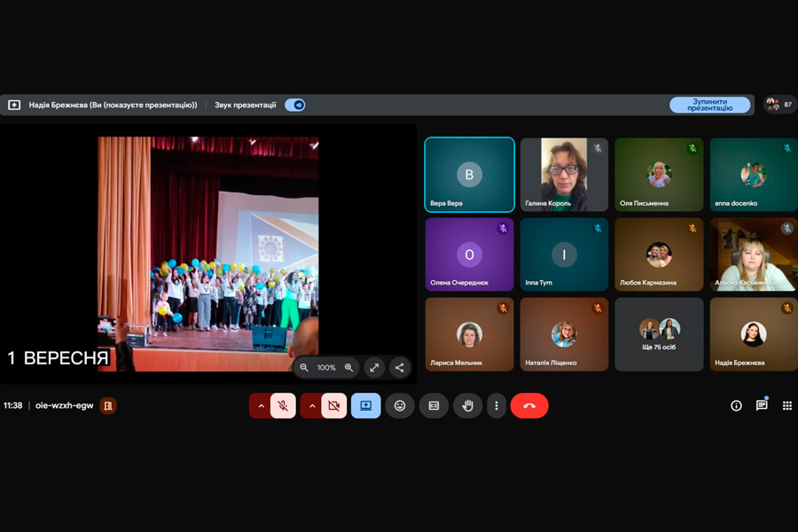The width and height of the screenshot is (798, 532).
Task: Open the activities grid icon
Action: tap(786, 406)
